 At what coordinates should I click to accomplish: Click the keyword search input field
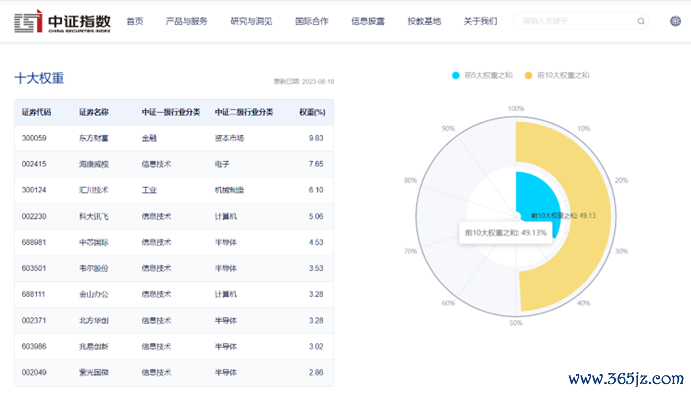tap(575, 21)
